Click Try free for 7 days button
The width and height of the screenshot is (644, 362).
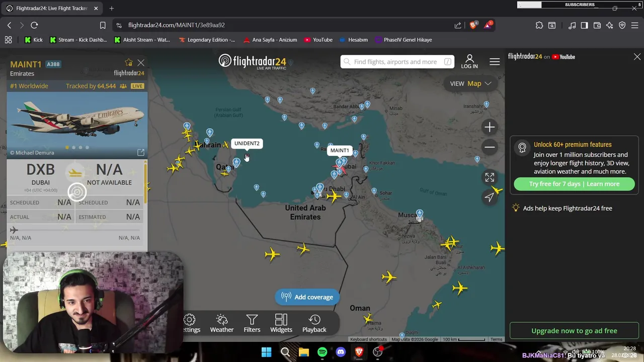[x=574, y=184]
